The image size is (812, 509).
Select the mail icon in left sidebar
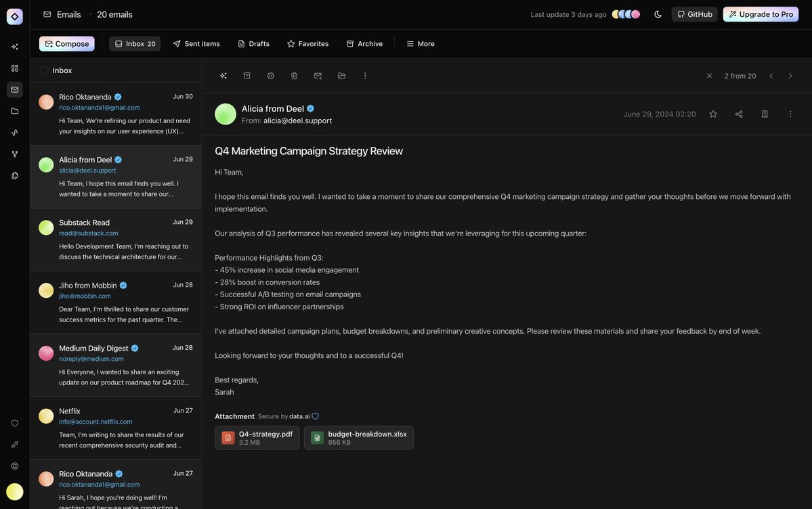point(14,89)
